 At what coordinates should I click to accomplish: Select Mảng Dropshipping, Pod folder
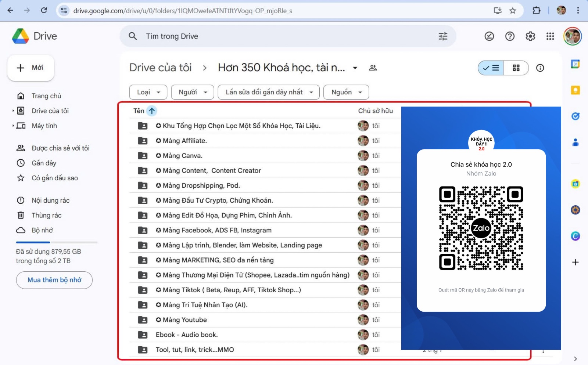(x=265, y=185)
